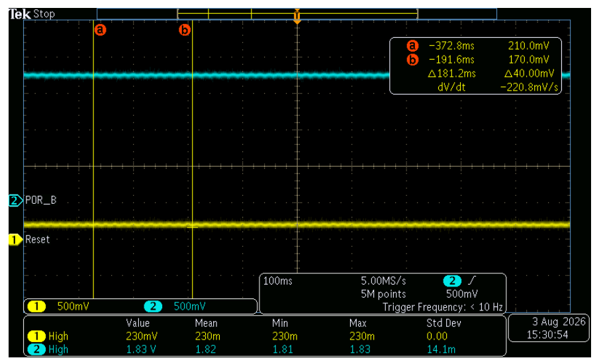The image size is (601, 364).
Task: Select cursor b marker at top of graticule
Action: [185, 30]
